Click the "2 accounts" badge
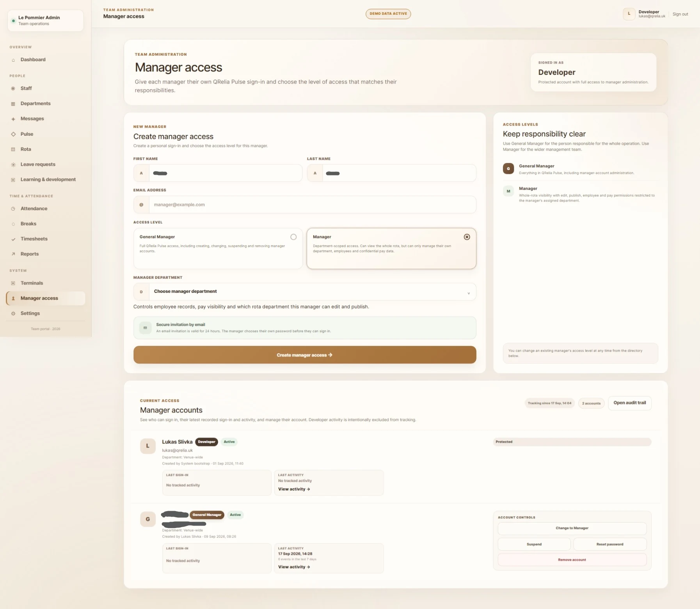This screenshot has height=609, width=700. [591, 403]
